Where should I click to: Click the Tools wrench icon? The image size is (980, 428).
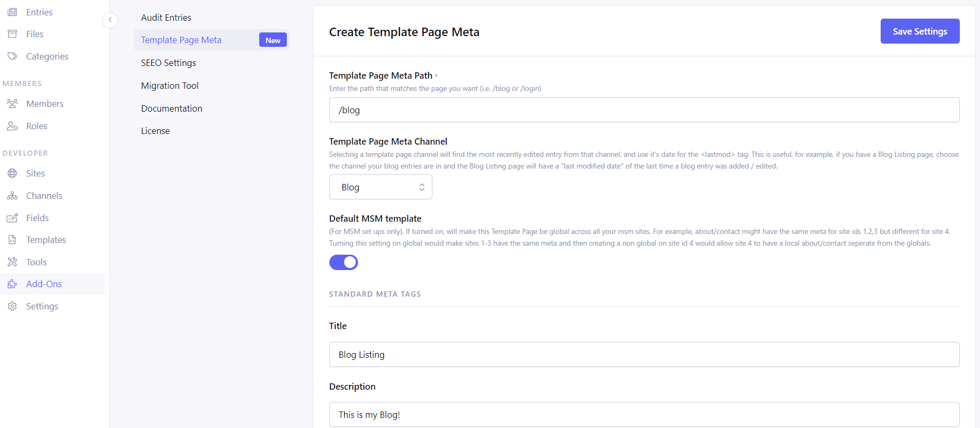[x=12, y=262]
